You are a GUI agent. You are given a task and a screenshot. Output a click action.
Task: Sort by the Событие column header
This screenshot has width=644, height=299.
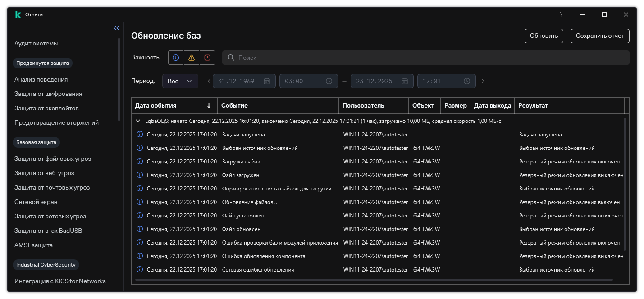coord(278,106)
